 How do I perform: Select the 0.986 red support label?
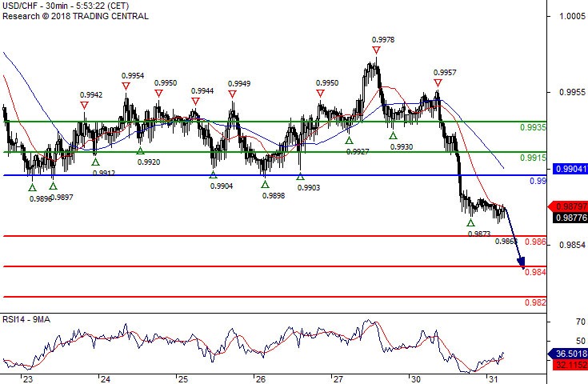point(535,242)
